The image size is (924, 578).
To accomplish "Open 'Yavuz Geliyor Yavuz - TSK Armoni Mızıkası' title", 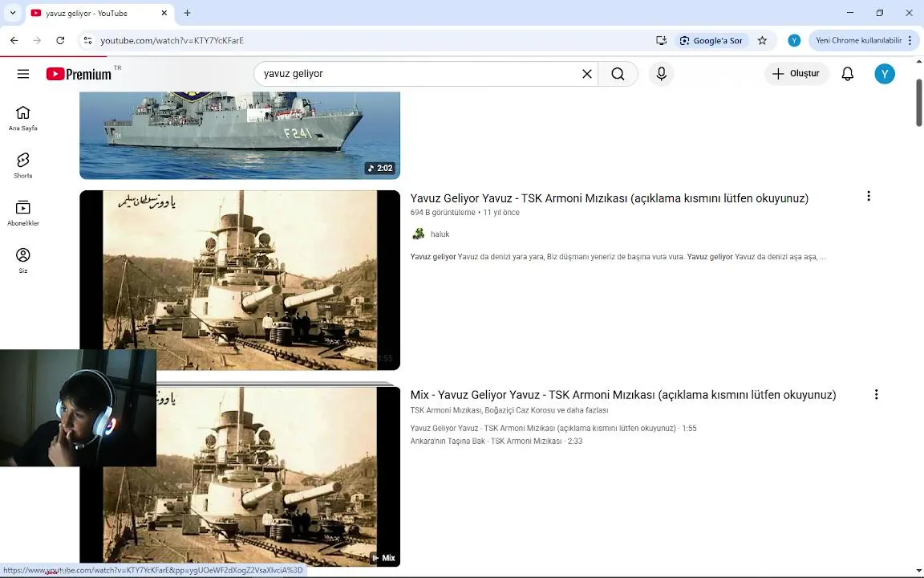I will click(610, 198).
